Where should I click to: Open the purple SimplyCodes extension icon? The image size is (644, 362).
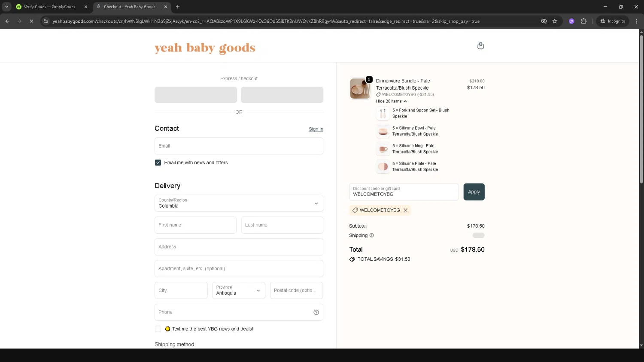pos(571,21)
